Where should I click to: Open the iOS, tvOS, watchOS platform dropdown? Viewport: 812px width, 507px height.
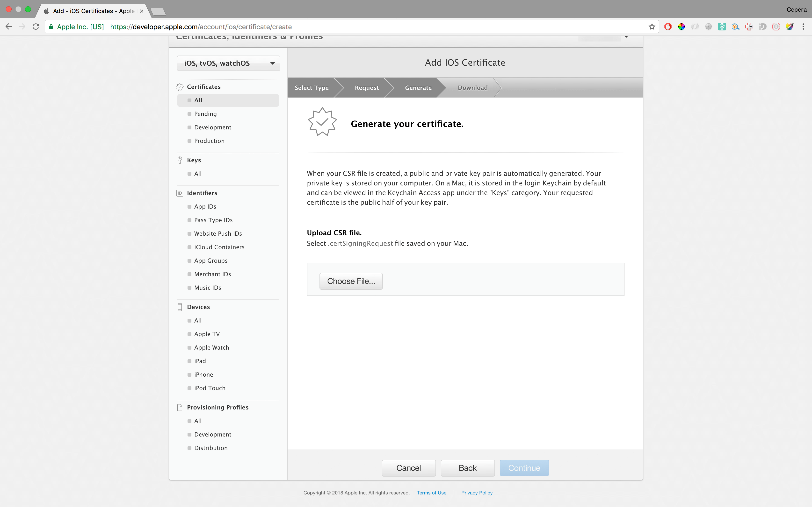point(228,63)
